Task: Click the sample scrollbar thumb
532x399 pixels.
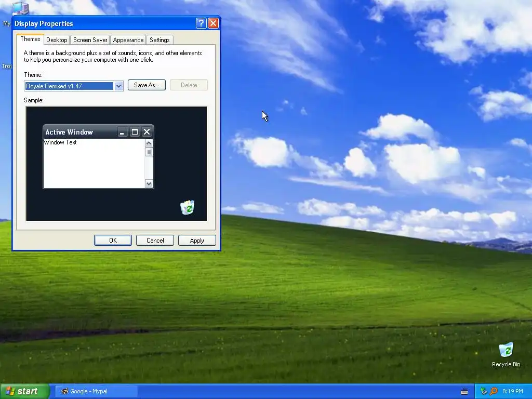Action: [x=149, y=152]
